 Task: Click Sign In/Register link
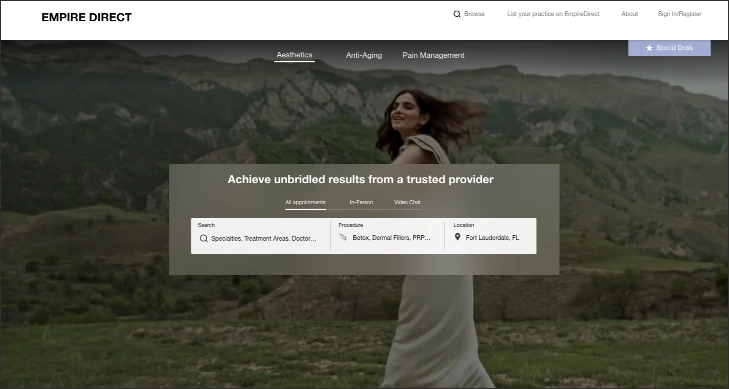pyautogui.click(x=680, y=14)
